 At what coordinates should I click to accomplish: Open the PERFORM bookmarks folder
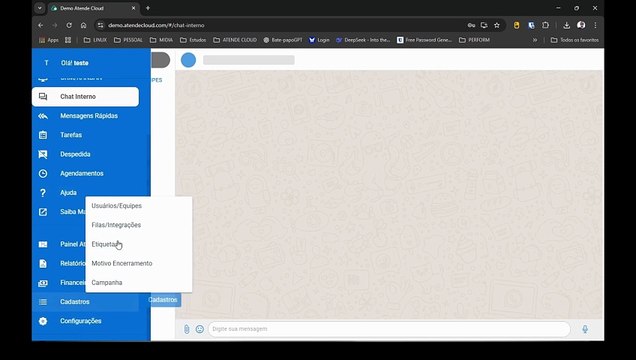[x=475, y=40]
